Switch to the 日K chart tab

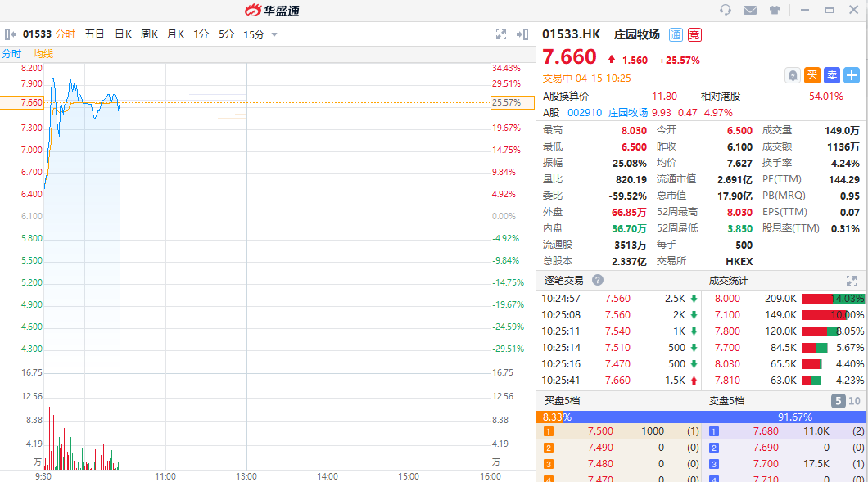tap(123, 34)
